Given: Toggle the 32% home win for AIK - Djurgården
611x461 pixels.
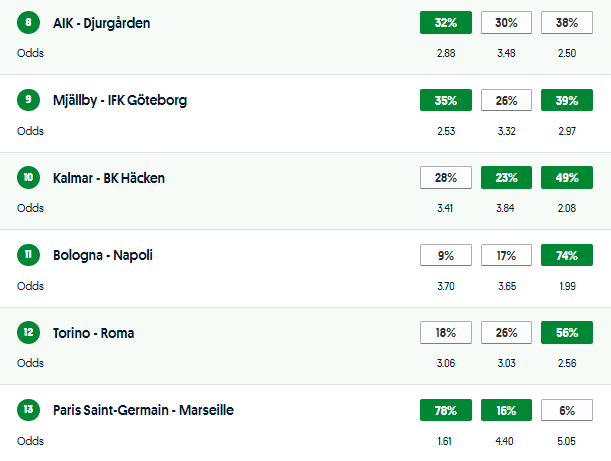Looking at the screenshot, I should click(x=446, y=23).
